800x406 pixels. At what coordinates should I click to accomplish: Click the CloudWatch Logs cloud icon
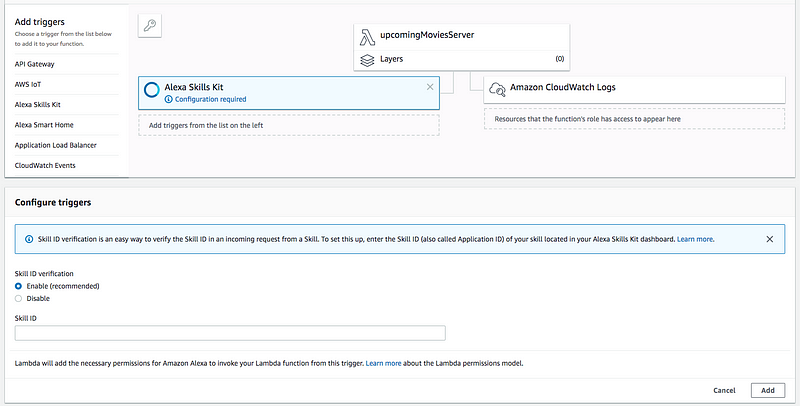tap(497, 89)
